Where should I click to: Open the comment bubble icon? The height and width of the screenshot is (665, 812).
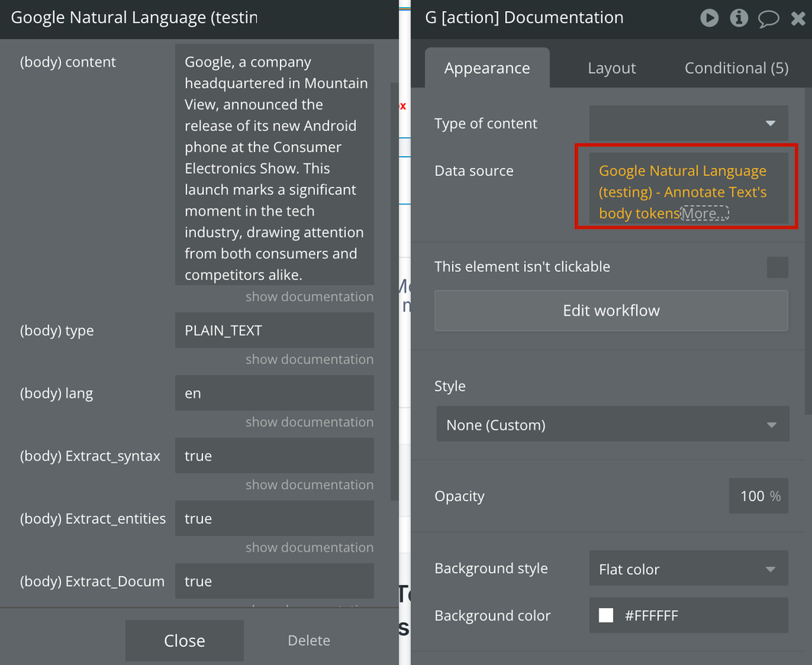(768, 19)
